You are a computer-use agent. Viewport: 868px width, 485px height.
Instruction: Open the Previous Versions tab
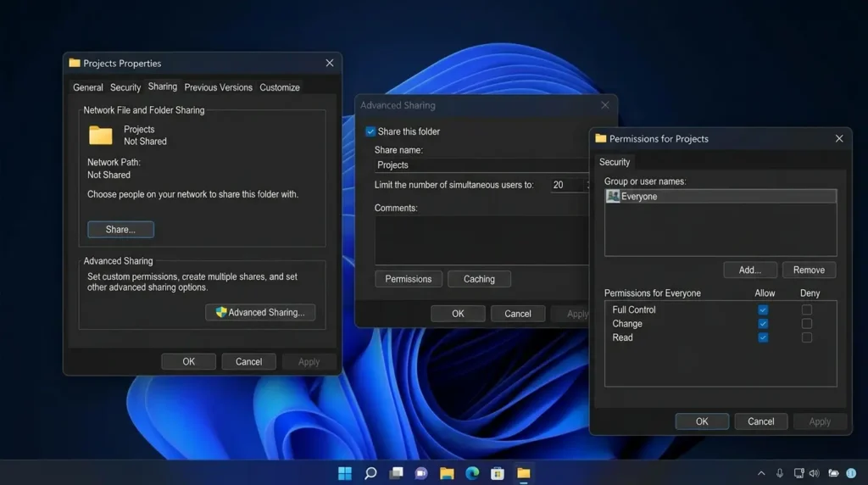tap(218, 87)
